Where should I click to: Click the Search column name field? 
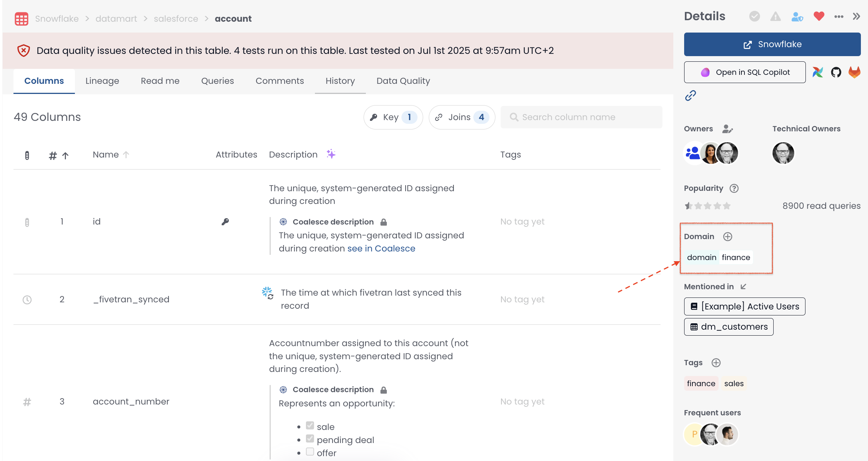click(x=581, y=117)
